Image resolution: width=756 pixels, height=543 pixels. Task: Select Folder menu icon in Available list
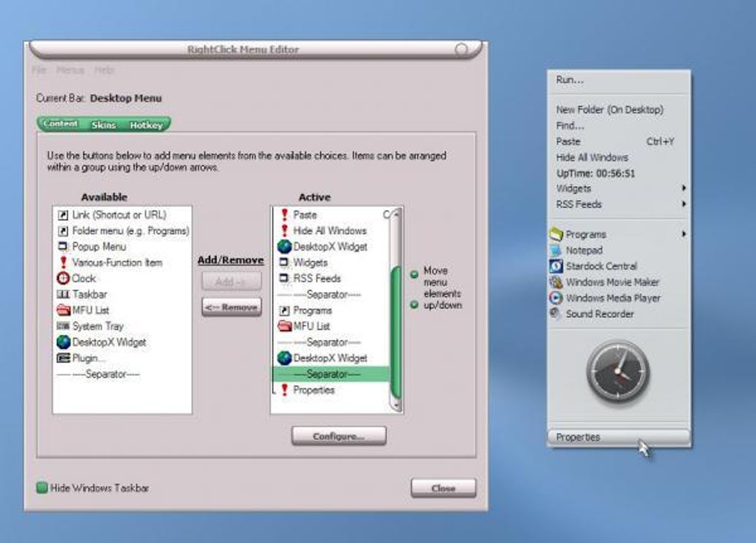pyautogui.click(x=63, y=231)
